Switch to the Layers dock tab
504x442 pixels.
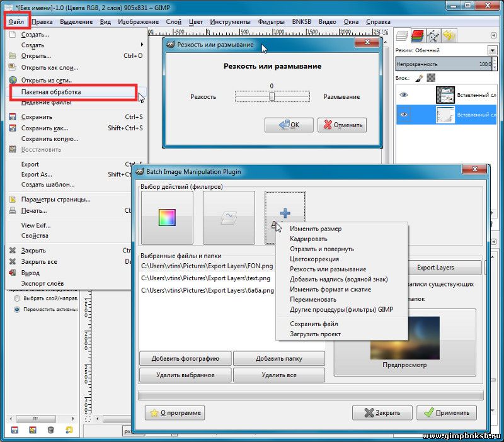(402, 35)
